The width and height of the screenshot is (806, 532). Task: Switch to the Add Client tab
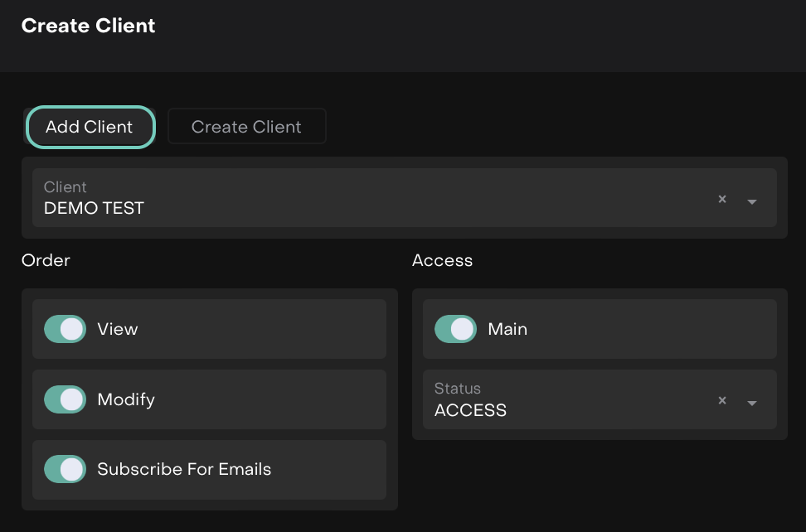click(90, 127)
